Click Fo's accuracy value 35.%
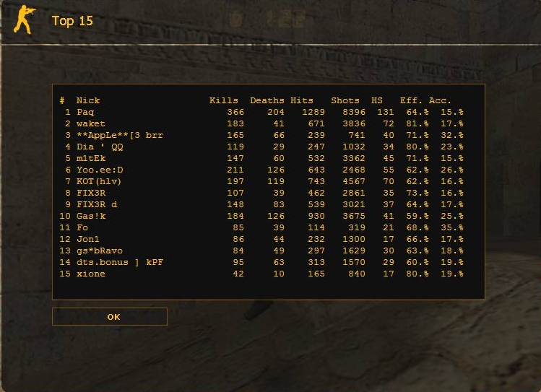This screenshot has width=541, height=392. (452, 227)
